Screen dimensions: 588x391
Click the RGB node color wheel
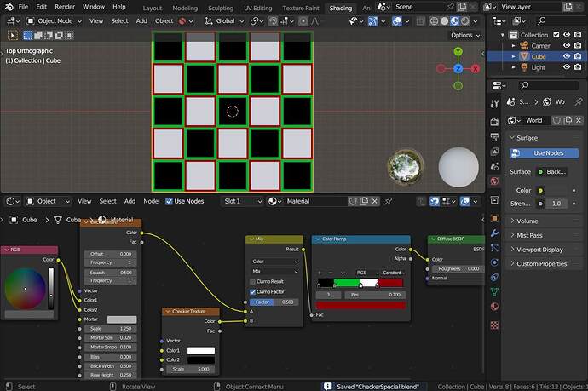[25, 289]
